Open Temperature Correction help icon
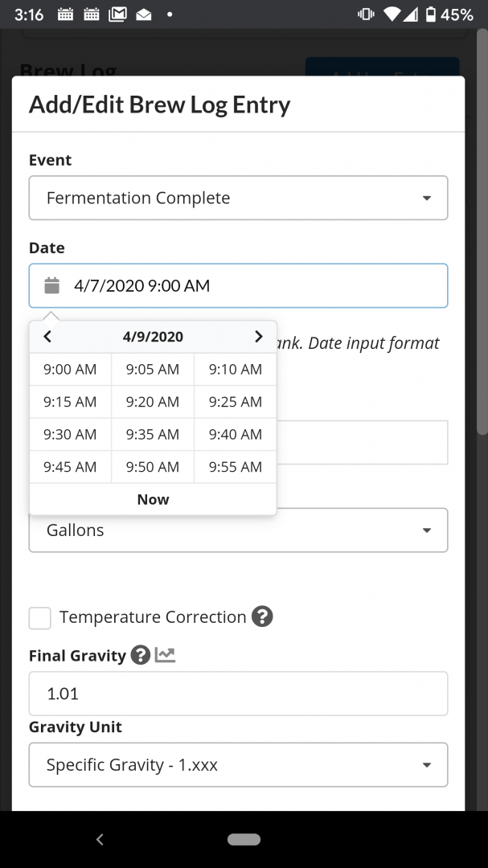Screen dimensions: 488x868 coord(262,616)
